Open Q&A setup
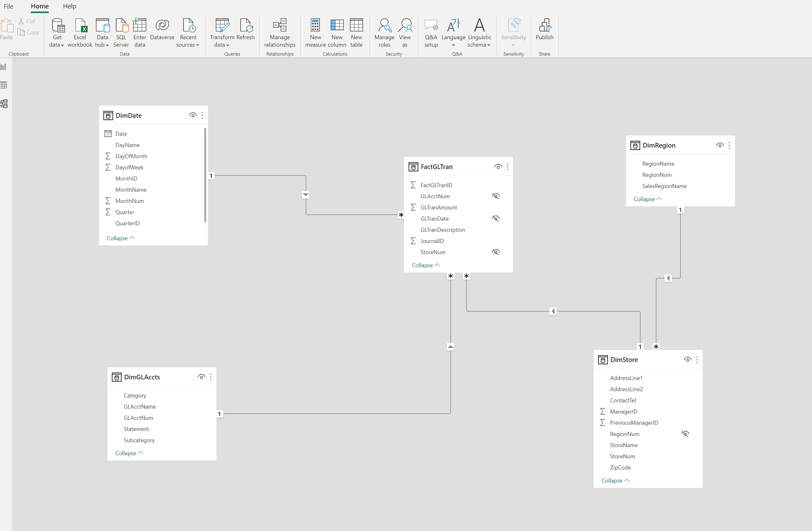 [431, 32]
